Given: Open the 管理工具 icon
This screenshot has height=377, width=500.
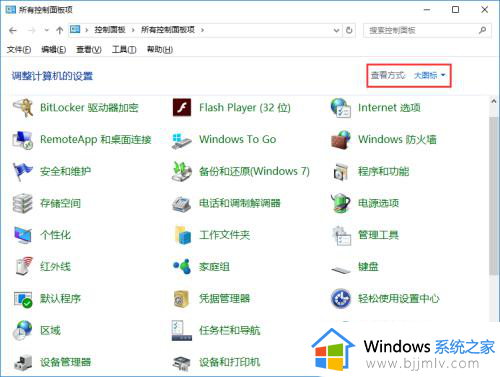Looking at the screenshot, I should [342, 235].
